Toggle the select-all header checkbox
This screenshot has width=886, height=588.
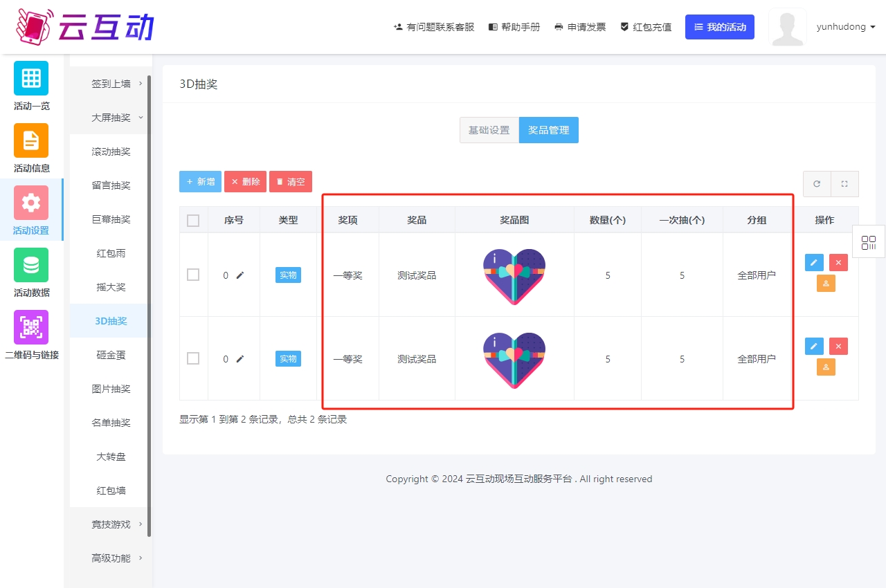pos(193,221)
